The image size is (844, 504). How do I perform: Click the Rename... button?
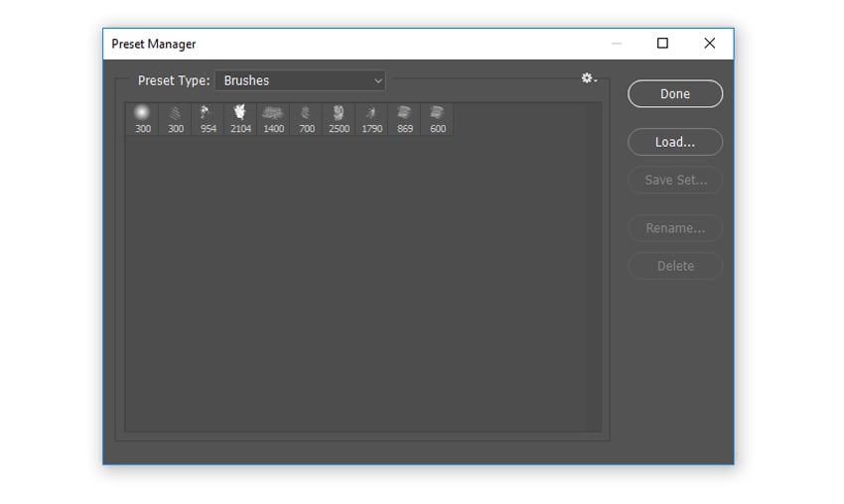[x=675, y=228]
